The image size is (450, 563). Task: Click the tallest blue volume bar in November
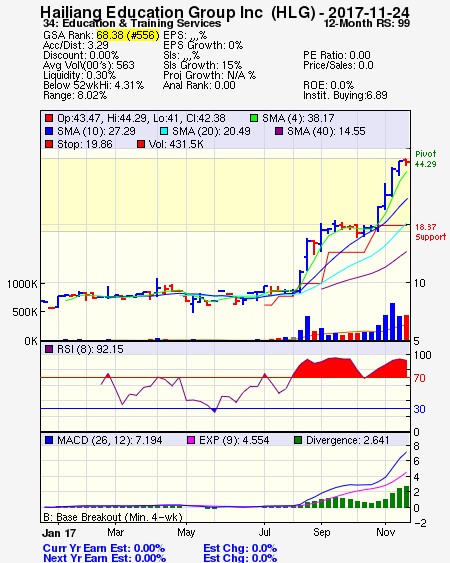(x=393, y=322)
